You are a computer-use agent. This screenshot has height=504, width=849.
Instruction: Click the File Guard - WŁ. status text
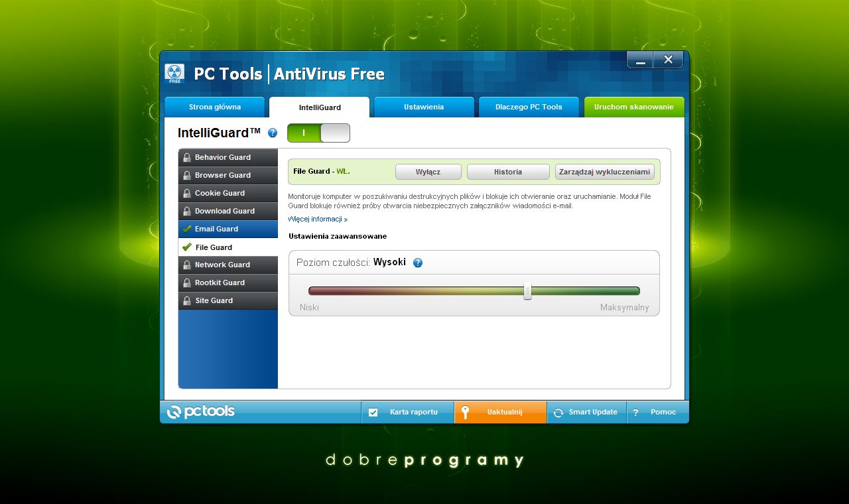[x=322, y=171]
